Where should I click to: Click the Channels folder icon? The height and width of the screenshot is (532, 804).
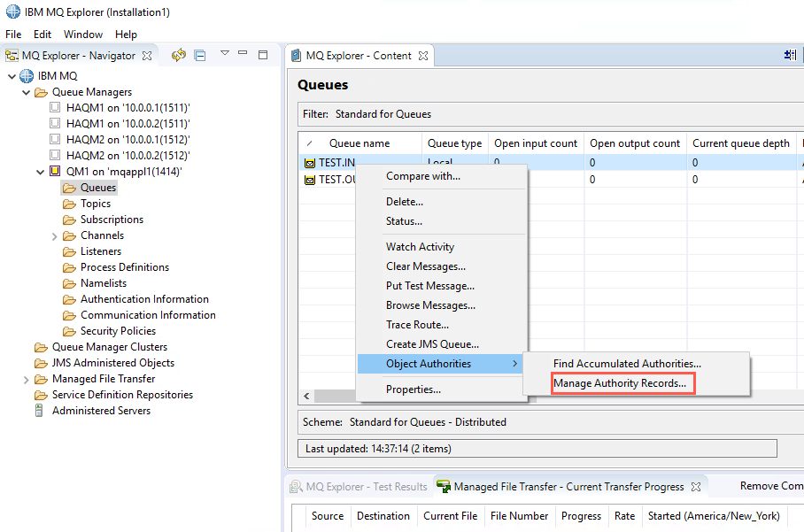[x=69, y=235]
